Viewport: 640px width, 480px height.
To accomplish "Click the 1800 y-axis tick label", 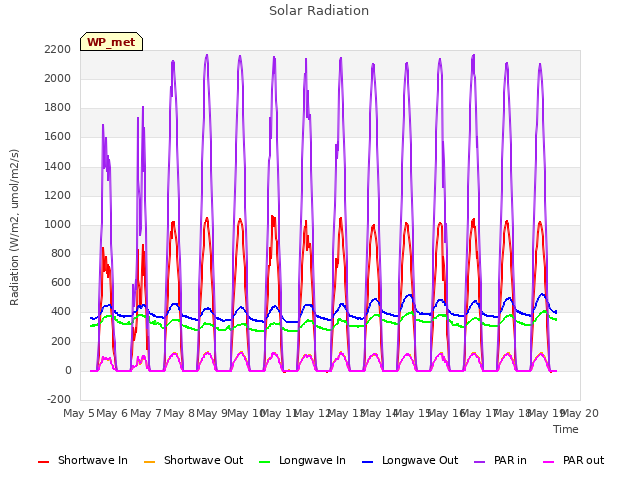I will click(58, 108).
